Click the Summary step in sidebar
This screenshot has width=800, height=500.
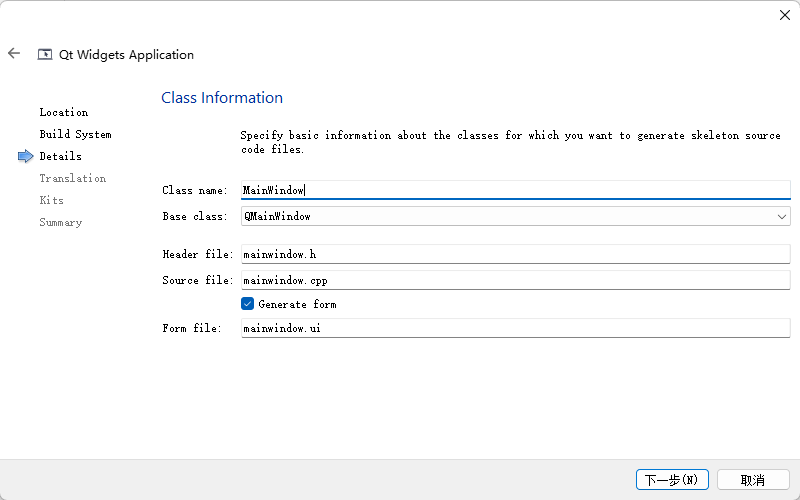61,222
